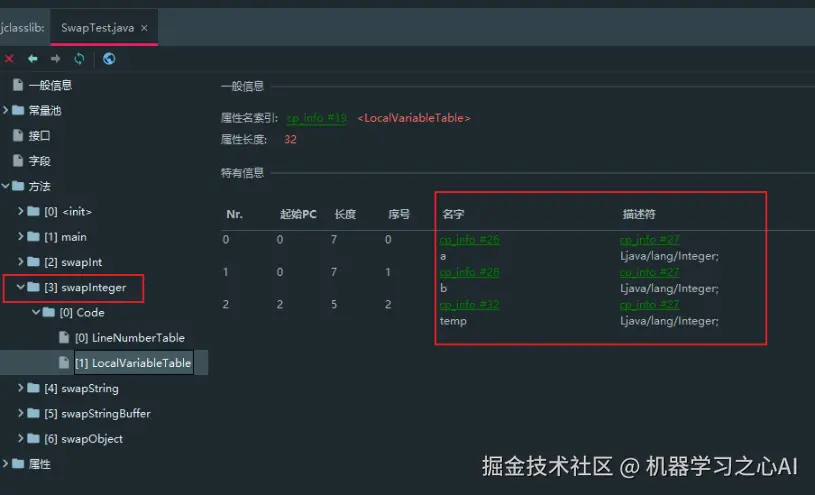This screenshot has width=815, height=495.
Task: Expand the [6] swapObject method
Action: (21, 439)
